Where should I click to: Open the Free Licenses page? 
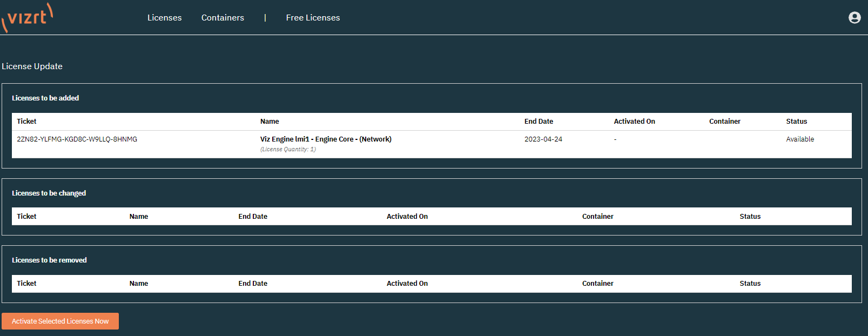(313, 18)
